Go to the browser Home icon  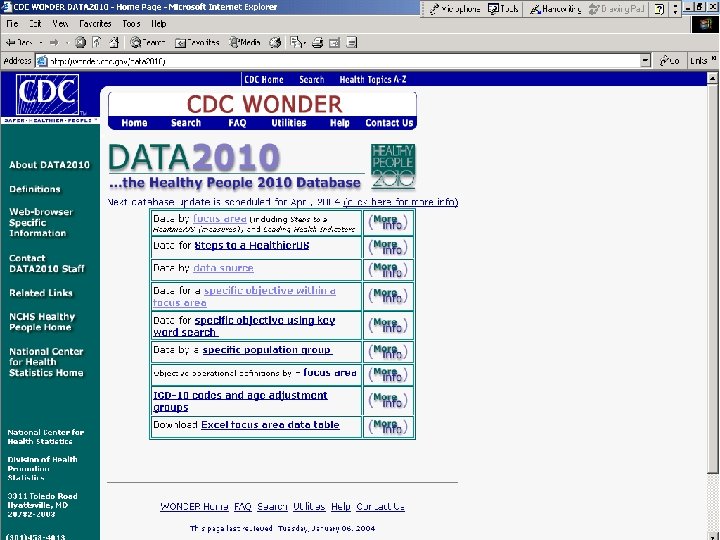[x=113, y=43]
